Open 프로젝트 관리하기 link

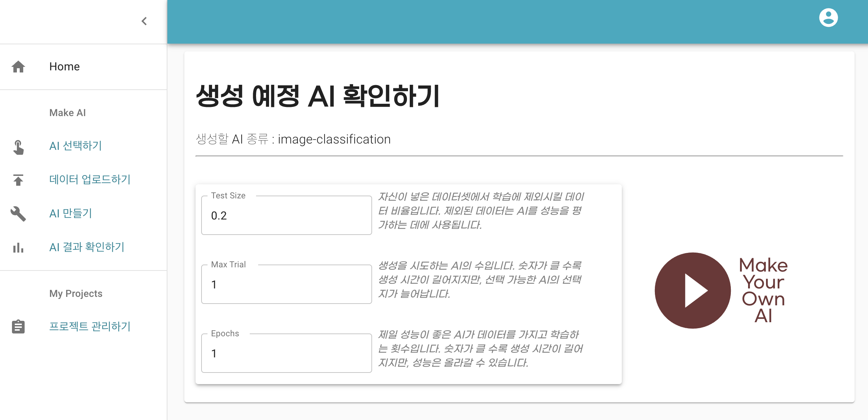click(x=90, y=326)
